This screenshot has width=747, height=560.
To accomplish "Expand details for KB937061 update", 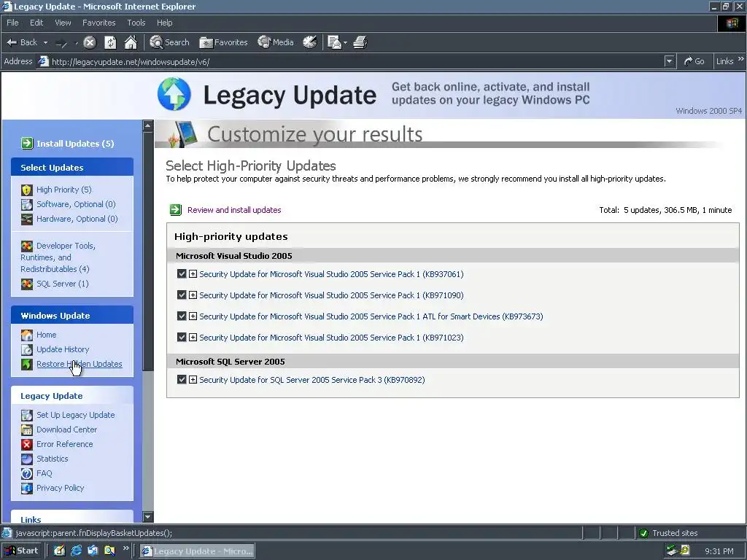I will point(193,274).
